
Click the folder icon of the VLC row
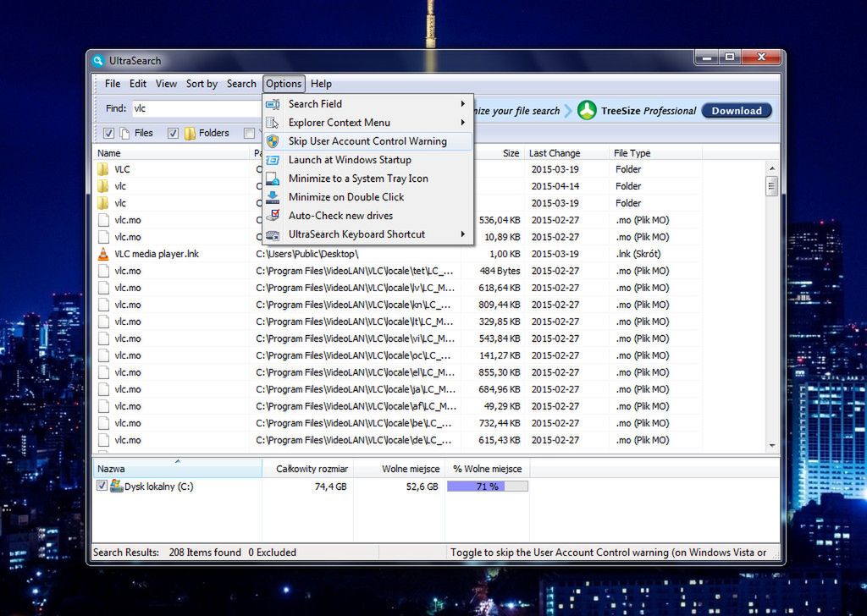(x=103, y=169)
